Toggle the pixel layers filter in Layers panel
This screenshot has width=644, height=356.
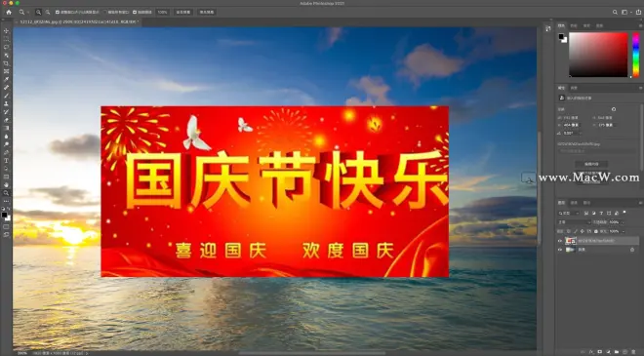tap(586, 213)
